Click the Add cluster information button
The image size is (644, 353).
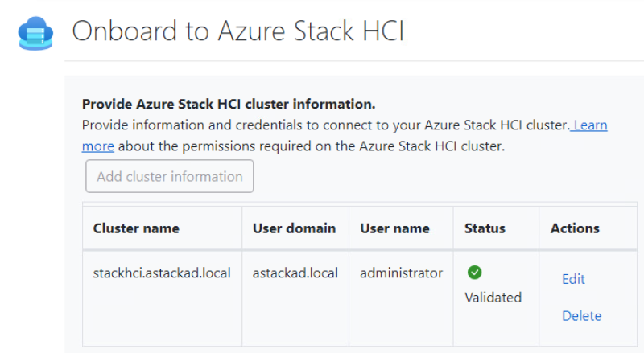(170, 176)
